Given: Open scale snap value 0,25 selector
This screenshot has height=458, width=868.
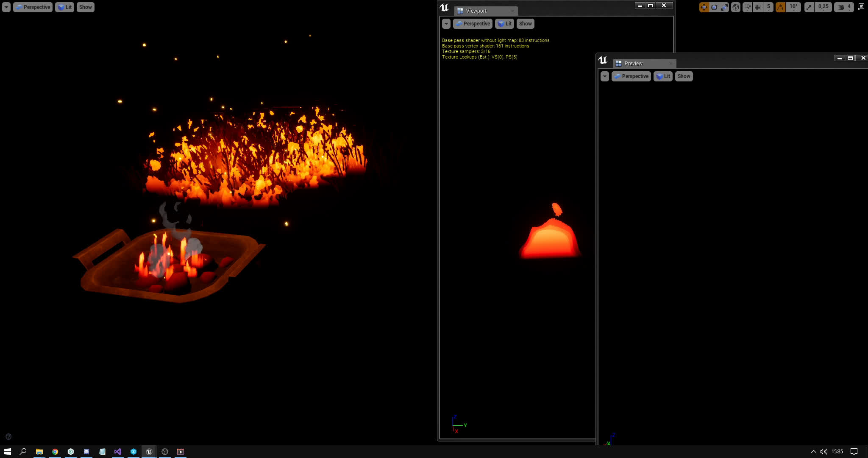Looking at the screenshot, I should coord(823,7).
